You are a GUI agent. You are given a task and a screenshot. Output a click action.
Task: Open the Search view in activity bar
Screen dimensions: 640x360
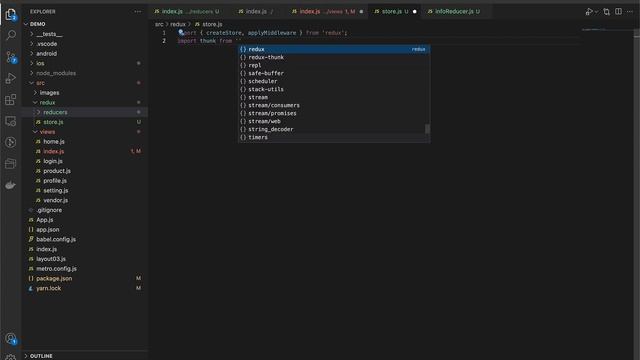tap(11, 35)
